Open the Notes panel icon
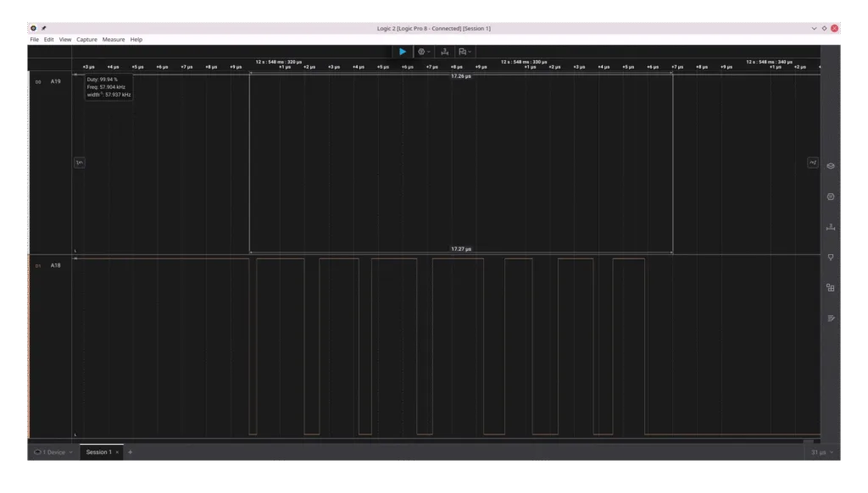The height and width of the screenshot is (493, 868). pos(831,319)
